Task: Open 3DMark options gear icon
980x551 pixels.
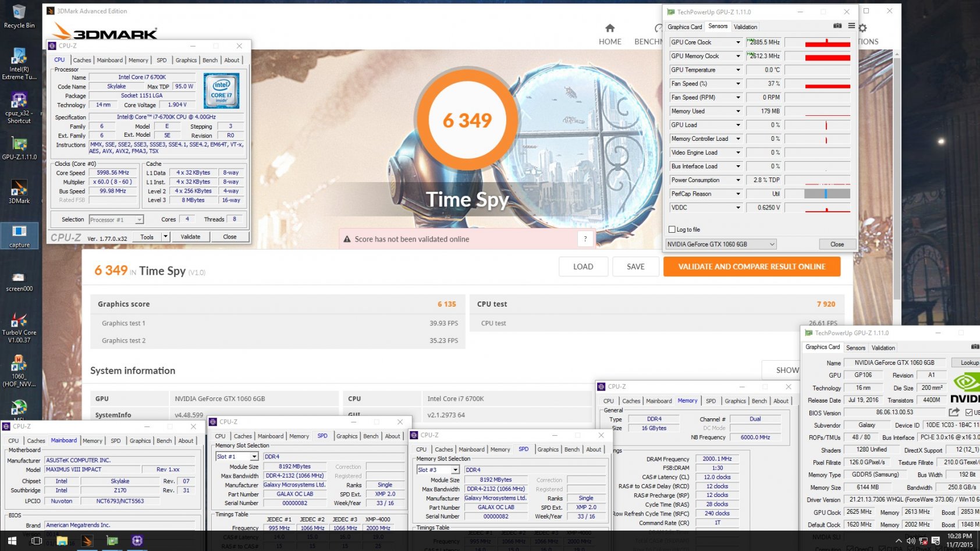Action: pos(862,28)
